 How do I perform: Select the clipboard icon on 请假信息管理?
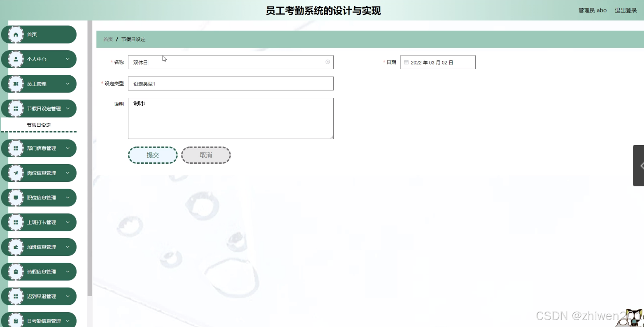(16, 271)
